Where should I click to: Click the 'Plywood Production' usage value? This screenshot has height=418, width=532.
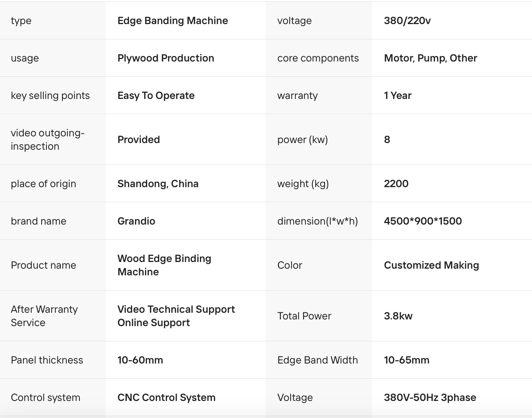(166, 58)
